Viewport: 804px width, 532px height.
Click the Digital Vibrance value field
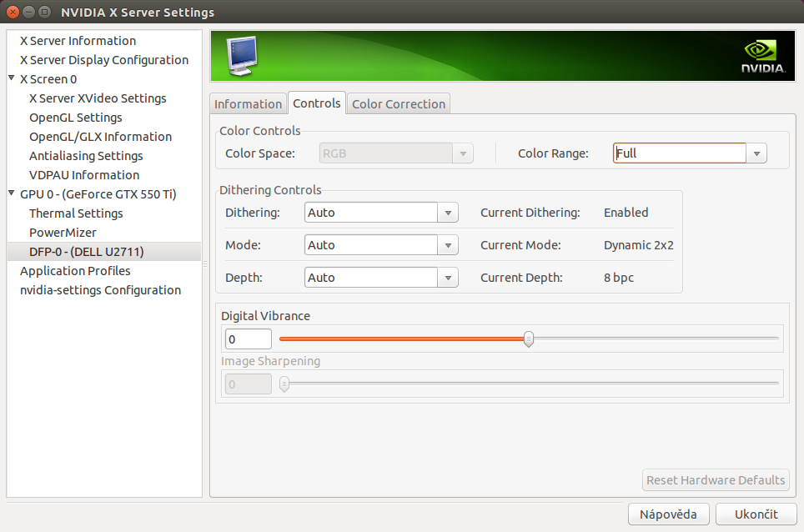(x=249, y=339)
